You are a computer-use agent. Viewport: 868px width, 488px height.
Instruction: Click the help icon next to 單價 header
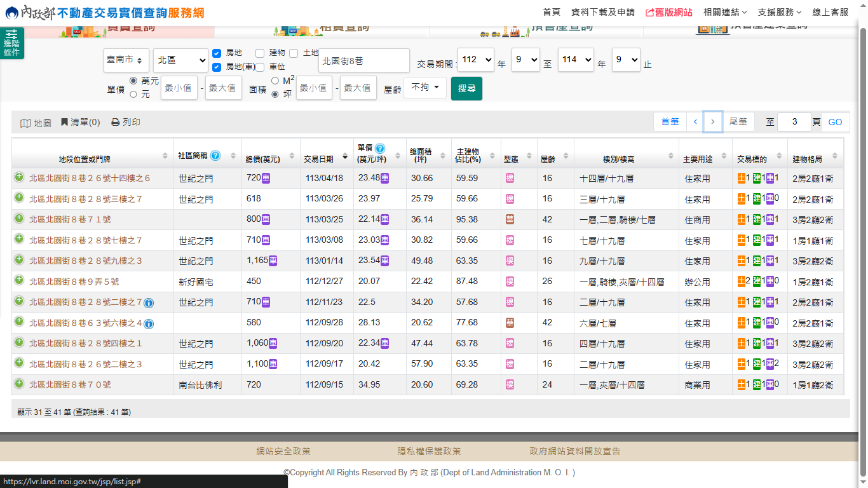click(380, 148)
